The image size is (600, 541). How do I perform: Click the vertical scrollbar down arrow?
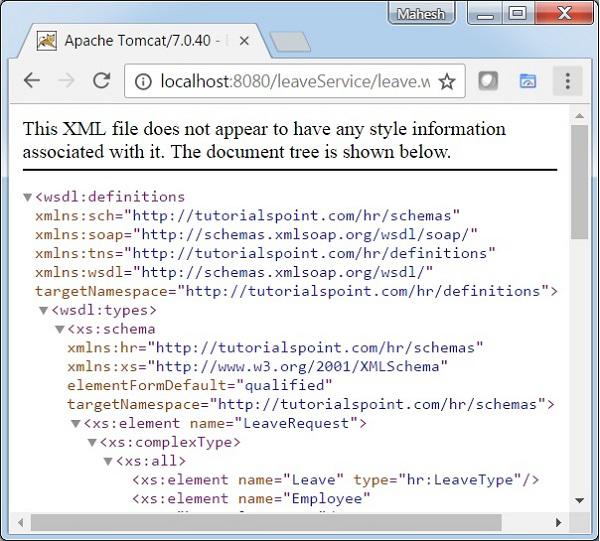tap(579, 500)
